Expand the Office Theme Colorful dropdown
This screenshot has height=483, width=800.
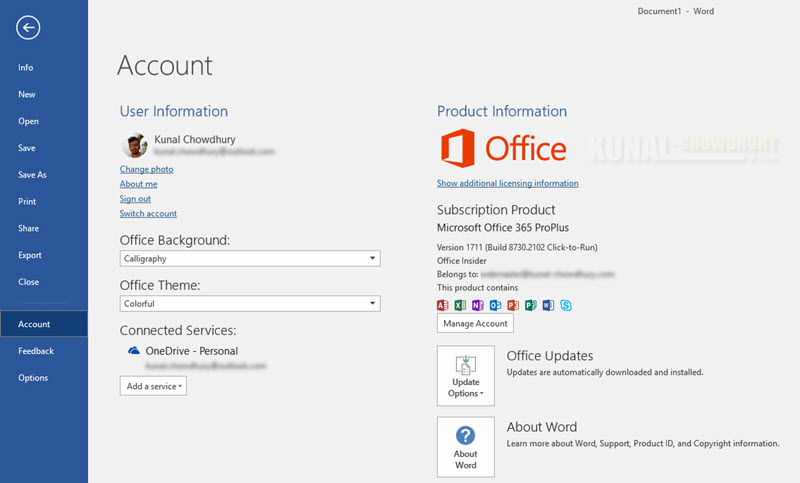coord(250,303)
